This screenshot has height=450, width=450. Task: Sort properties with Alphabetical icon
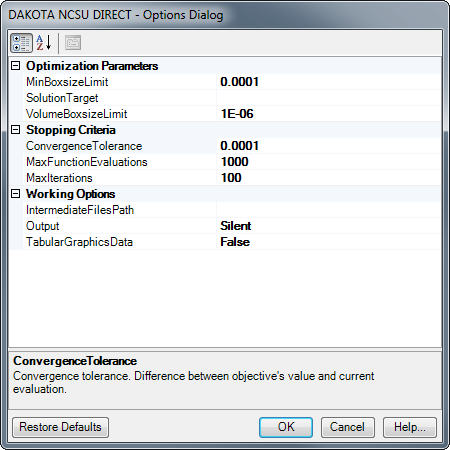[44, 43]
